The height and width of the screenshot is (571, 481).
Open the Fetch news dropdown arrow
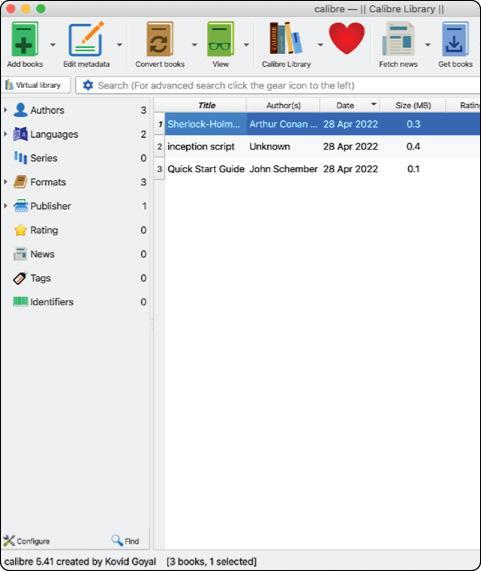pyautogui.click(x=428, y=44)
